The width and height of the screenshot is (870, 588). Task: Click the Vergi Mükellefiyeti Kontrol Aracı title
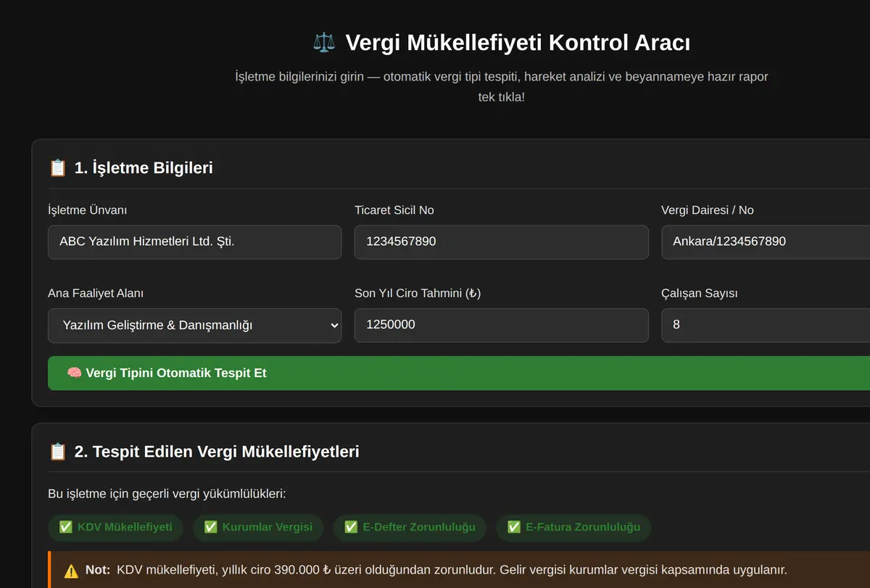pyautogui.click(x=518, y=43)
